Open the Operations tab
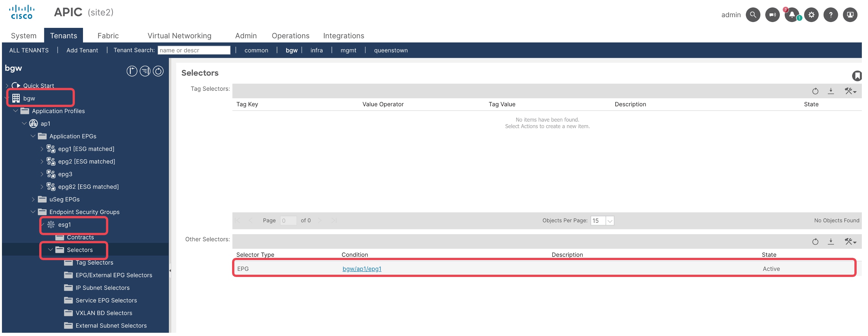Screen dimensions: 868x336 290,36
